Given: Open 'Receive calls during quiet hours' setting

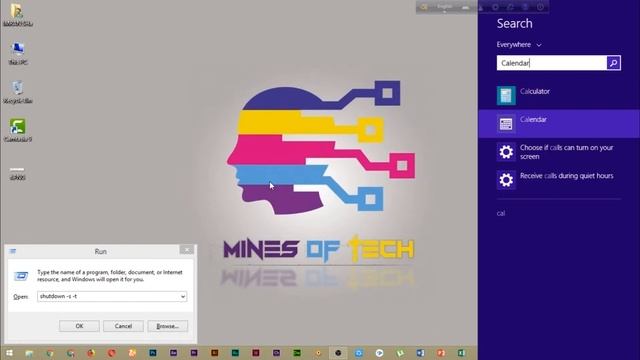Looking at the screenshot, I should point(559,180).
